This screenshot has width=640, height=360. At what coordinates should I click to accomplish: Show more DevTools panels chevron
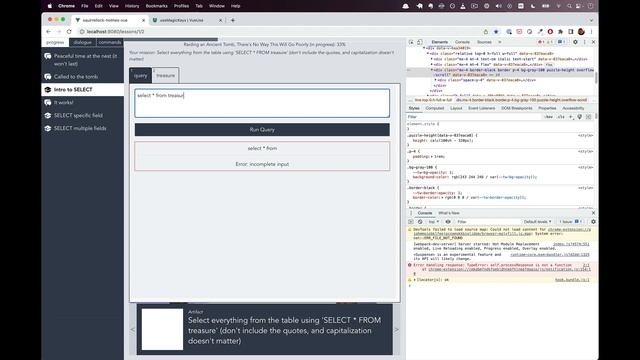pyautogui.click(x=500, y=42)
